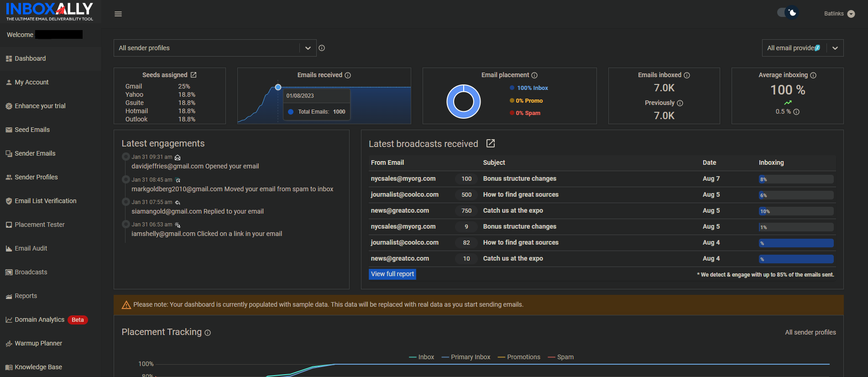Viewport: 868px width, 377px height.
Task: Go to Email Audit
Action: (x=51, y=248)
